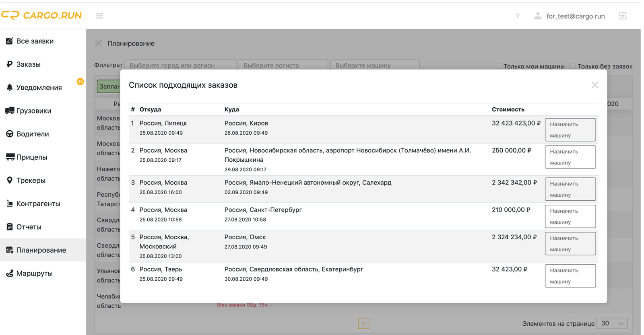Image resolution: width=644 pixels, height=335 pixels.
Task: Click the ruble icon beside Заказы
Action: (x=10, y=64)
